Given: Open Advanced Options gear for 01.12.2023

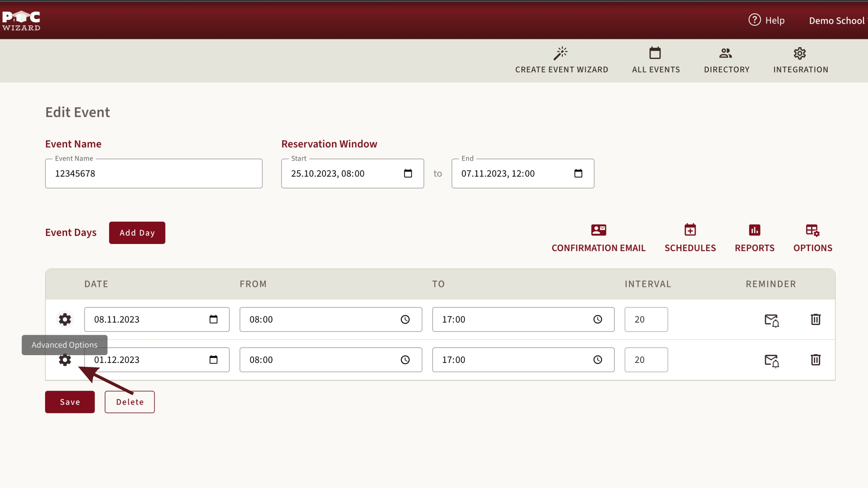Looking at the screenshot, I should (65, 360).
